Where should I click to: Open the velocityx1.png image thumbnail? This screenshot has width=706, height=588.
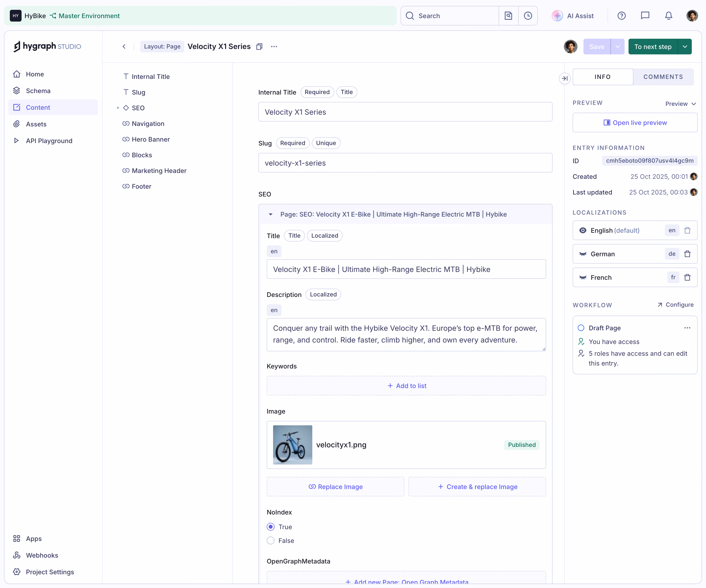pos(292,445)
